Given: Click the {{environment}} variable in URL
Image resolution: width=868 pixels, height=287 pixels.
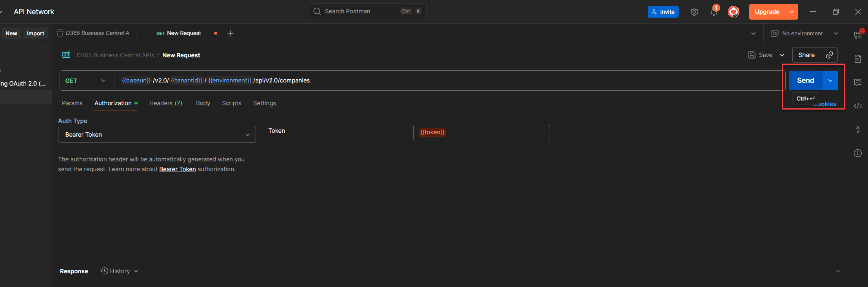Looking at the screenshot, I should point(230,80).
